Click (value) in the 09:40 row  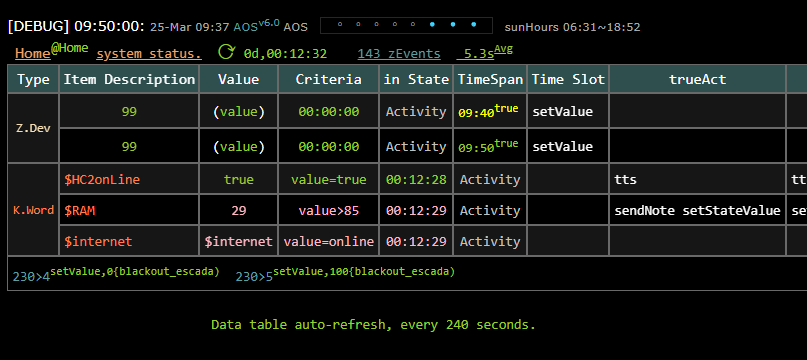pos(238,111)
